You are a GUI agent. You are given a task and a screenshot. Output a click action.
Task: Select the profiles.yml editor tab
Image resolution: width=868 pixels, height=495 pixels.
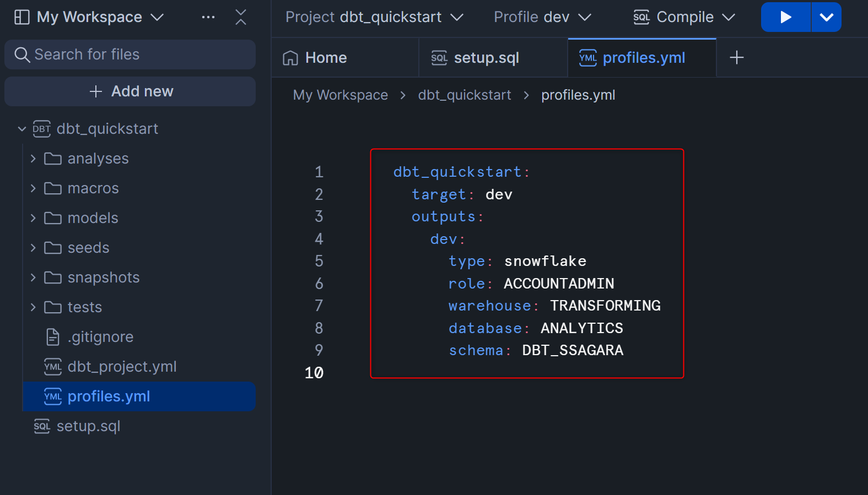(642, 58)
